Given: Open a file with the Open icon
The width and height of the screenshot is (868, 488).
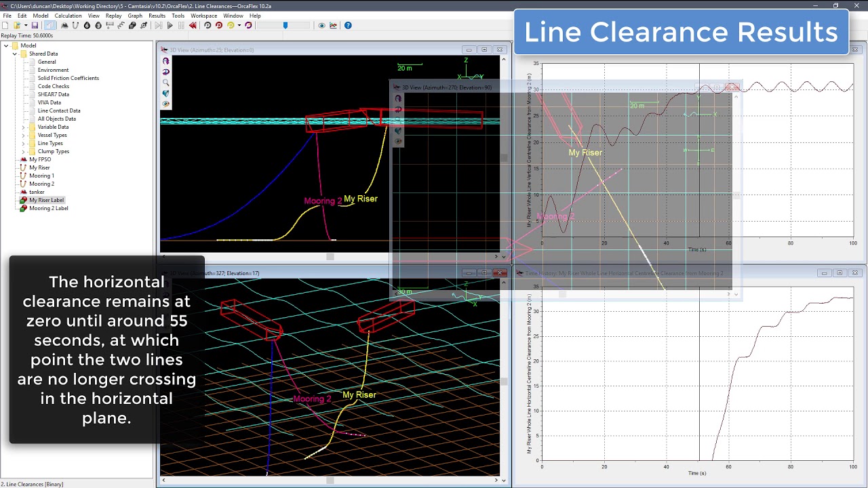Looking at the screenshot, I should [18, 25].
